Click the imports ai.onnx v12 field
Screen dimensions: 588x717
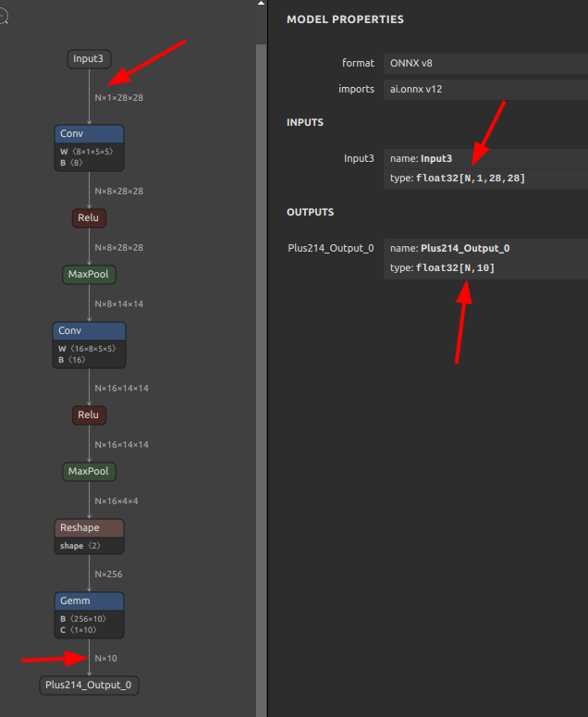[485, 89]
